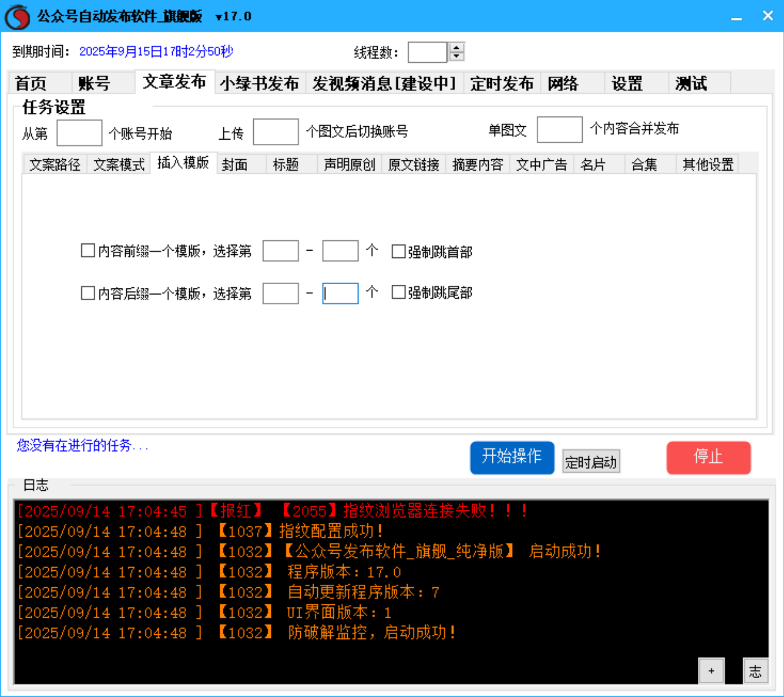Decrease thread count with spinner down arrow
This screenshot has width=784, height=697.
tap(456, 57)
